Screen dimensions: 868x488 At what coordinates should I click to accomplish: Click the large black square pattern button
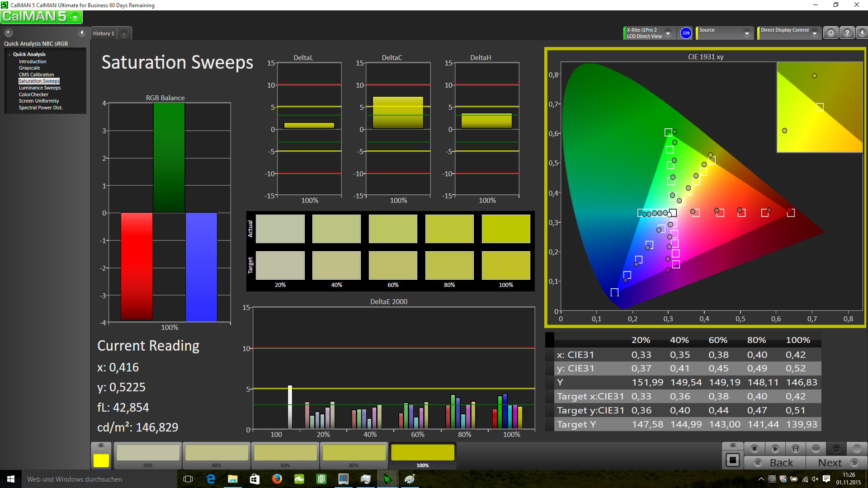[x=732, y=460]
